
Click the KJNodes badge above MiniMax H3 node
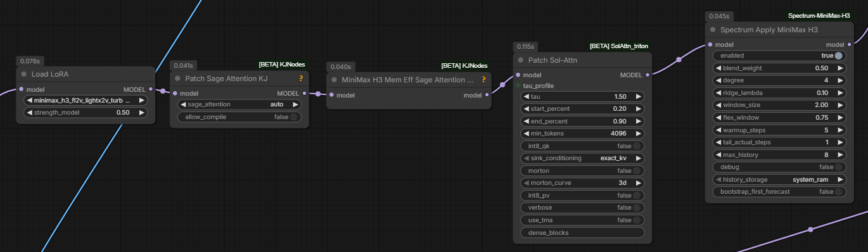coord(464,65)
